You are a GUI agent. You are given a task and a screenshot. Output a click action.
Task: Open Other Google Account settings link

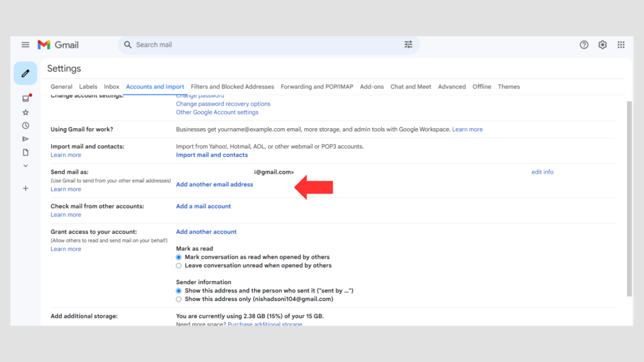click(x=217, y=112)
